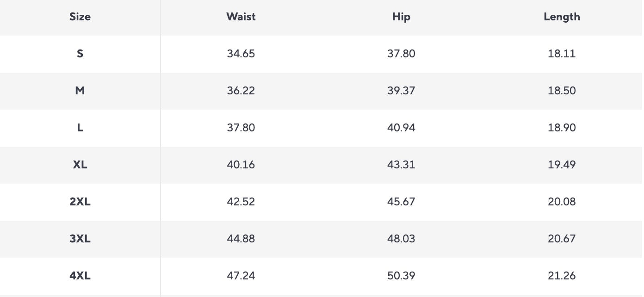Select the 2XL size row label

click(80, 202)
